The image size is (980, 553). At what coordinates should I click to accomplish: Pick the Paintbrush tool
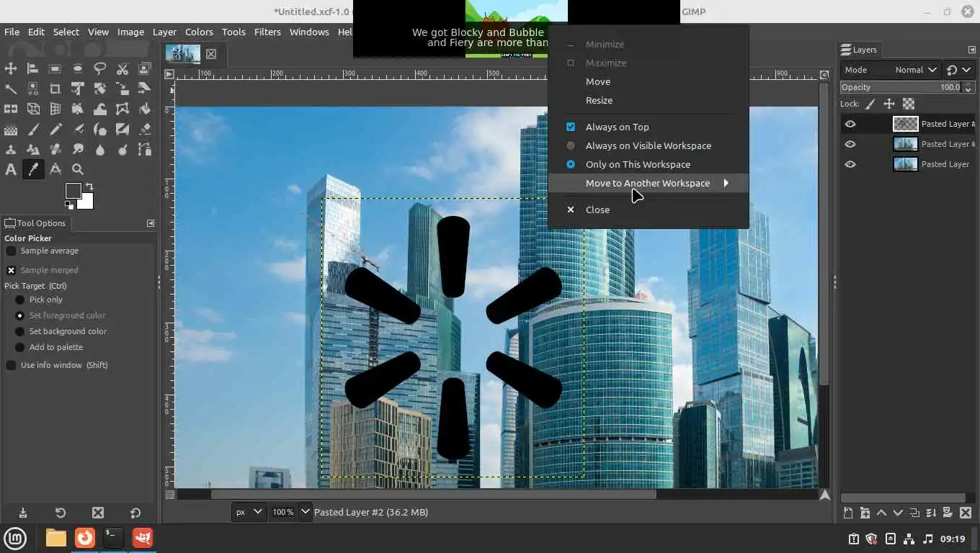click(33, 130)
